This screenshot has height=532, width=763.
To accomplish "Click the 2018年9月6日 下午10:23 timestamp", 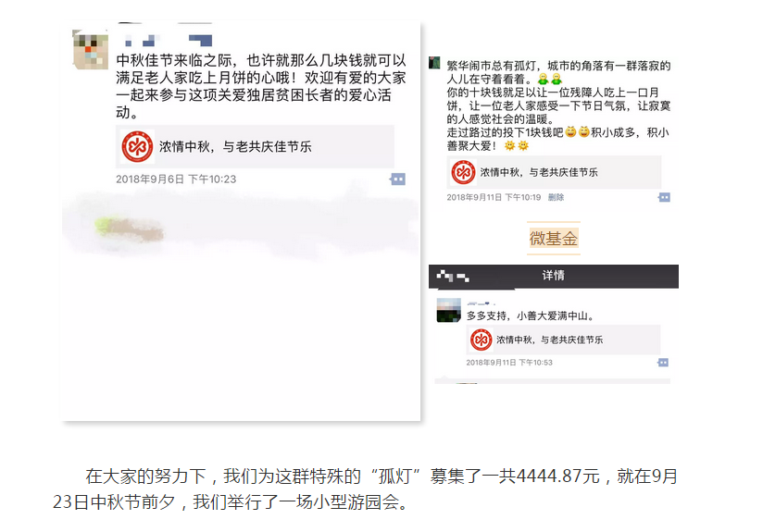I will (x=176, y=179).
